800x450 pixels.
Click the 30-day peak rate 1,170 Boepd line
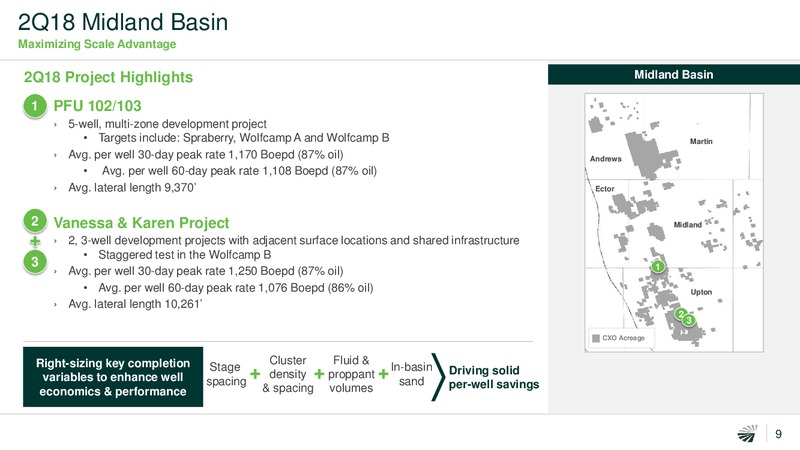point(206,155)
